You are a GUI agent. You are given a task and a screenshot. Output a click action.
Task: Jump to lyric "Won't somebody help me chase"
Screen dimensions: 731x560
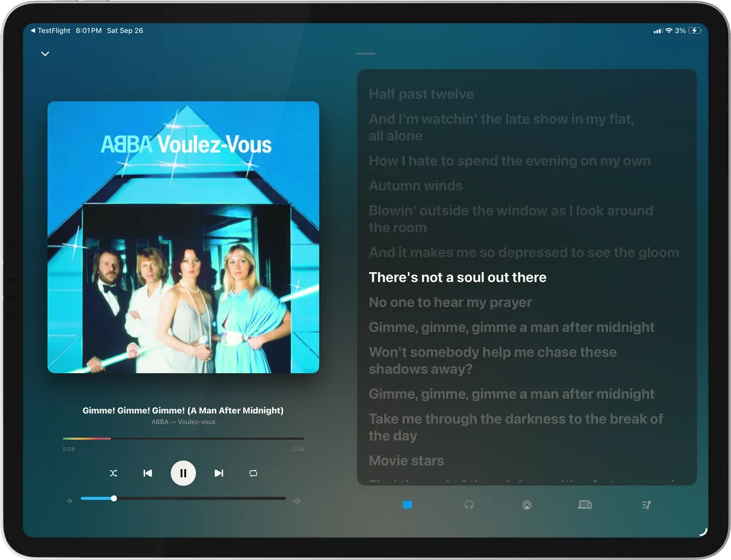pos(492,361)
